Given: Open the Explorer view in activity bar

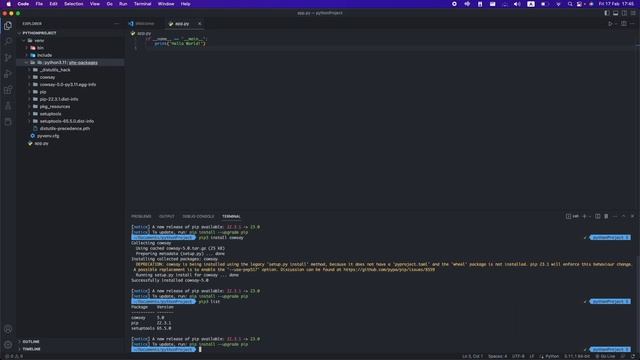Looking at the screenshot, I should pyautogui.click(x=8, y=26).
